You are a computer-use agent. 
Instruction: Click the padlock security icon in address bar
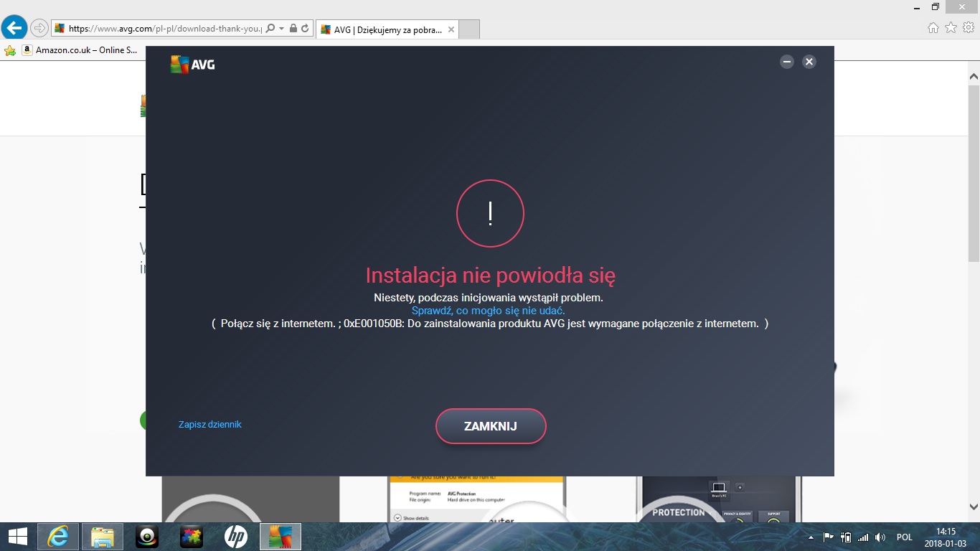coord(293,29)
